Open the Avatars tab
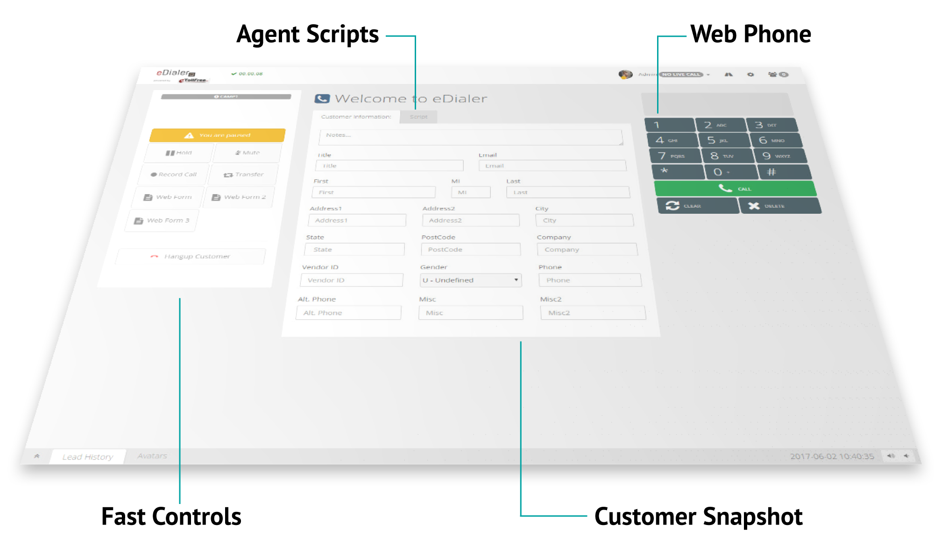 tap(152, 456)
